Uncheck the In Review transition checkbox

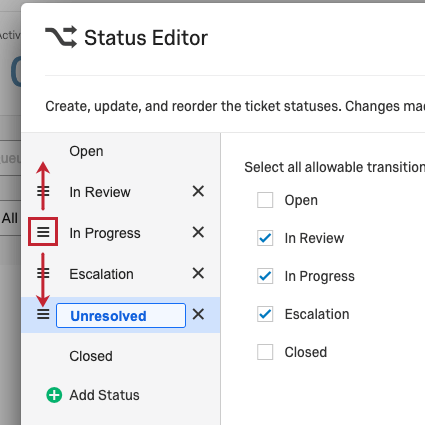(265, 238)
